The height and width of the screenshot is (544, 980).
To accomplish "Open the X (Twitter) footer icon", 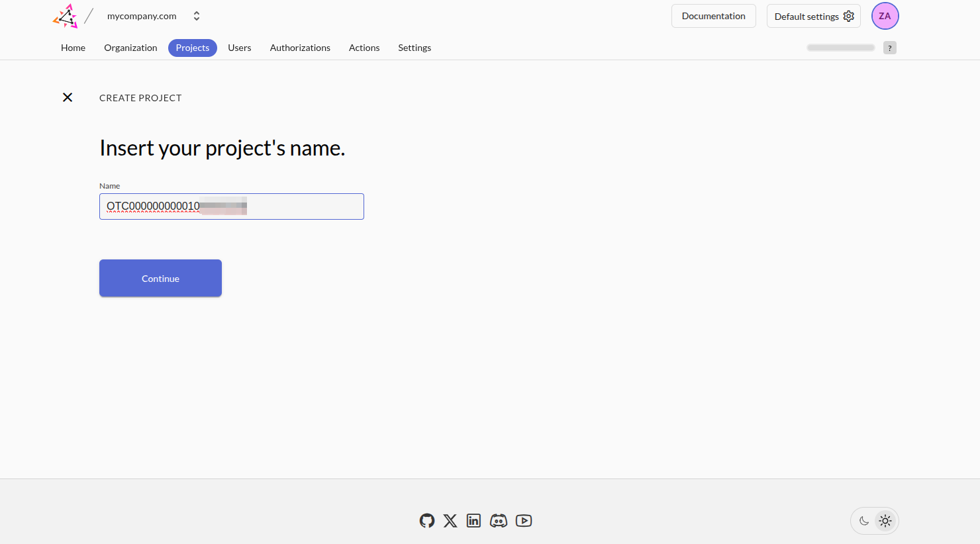I will pyautogui.click(x=450, y=521).
